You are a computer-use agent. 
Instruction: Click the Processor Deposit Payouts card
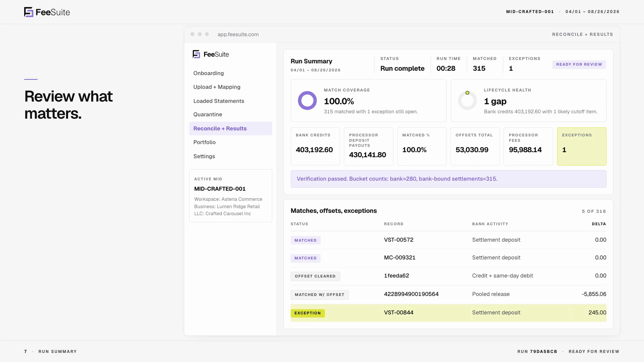[368, 146]
